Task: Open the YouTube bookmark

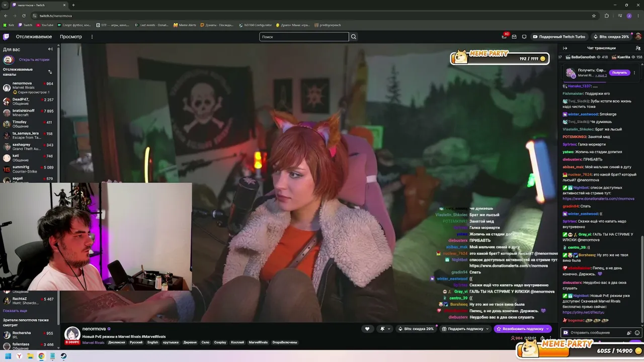Action: 45,25
